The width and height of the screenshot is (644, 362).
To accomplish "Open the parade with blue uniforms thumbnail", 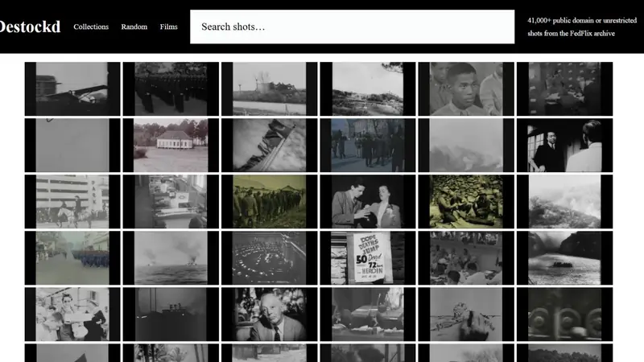I will point(72,257).
